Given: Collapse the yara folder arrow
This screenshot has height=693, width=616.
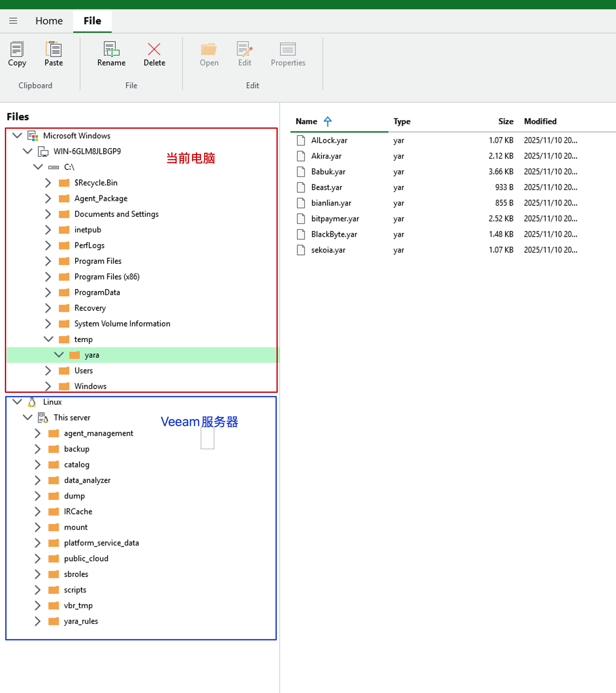Looking at the screenshot, I should point(59,355).
